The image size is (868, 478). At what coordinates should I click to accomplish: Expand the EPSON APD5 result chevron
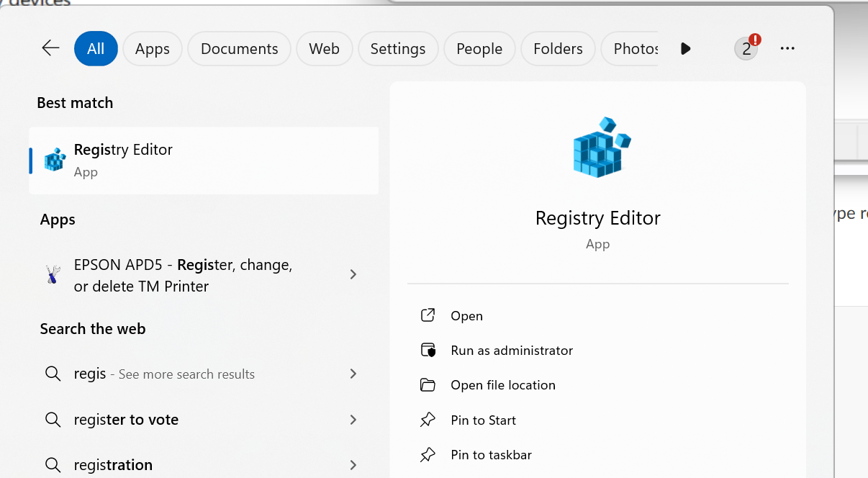353,274
